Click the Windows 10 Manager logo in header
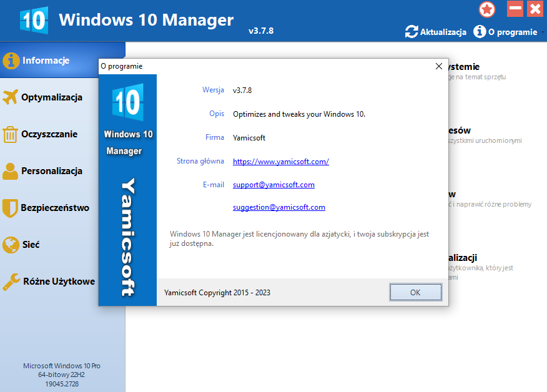Screen dimensions: 547x392 click(34, 20)
